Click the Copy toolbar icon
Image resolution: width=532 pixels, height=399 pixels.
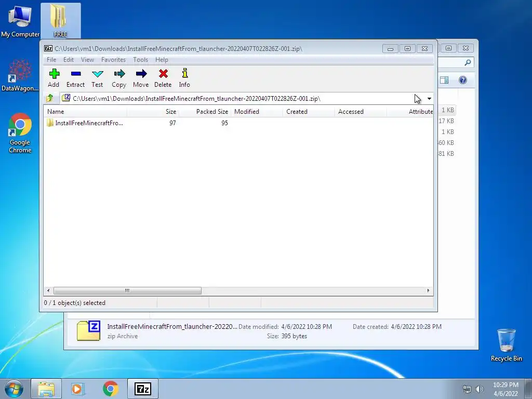119,78
